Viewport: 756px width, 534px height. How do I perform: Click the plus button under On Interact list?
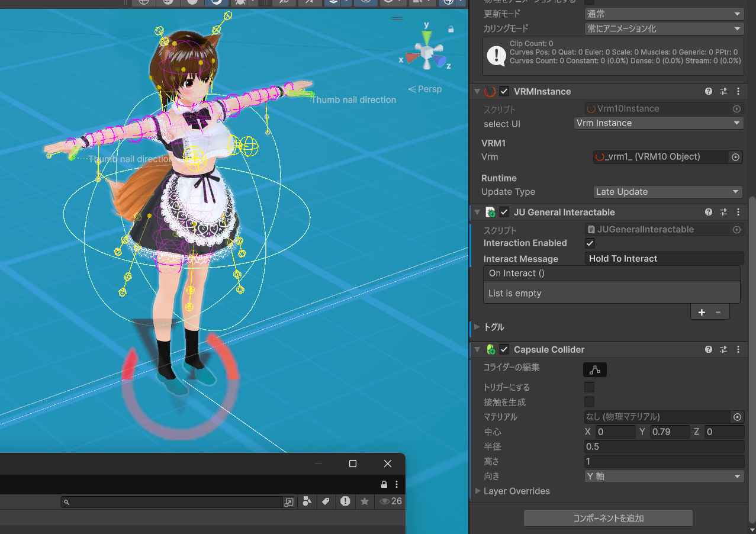702,312
